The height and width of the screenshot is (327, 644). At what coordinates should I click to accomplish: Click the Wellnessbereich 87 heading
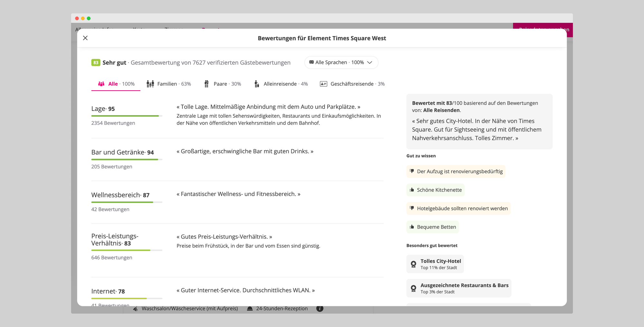[x=120, y=195]
